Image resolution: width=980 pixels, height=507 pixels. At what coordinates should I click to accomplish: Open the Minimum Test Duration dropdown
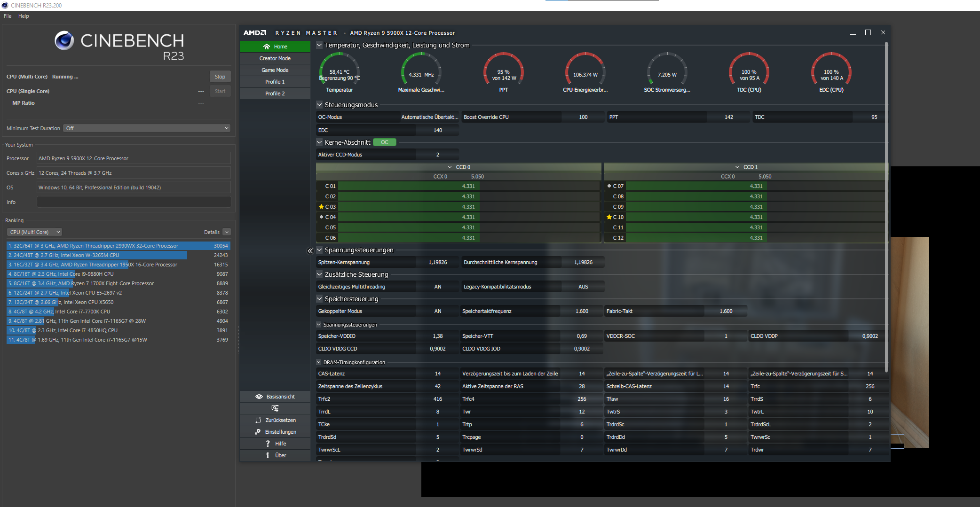[147, 128]
